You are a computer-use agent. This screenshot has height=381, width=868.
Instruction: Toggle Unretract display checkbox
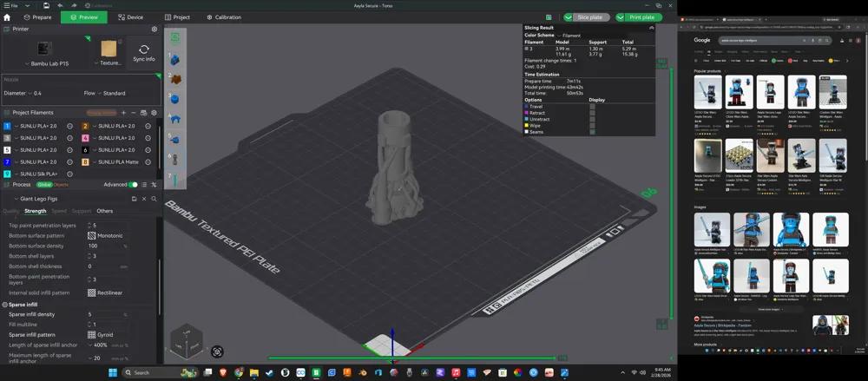[x=592, y=119]
